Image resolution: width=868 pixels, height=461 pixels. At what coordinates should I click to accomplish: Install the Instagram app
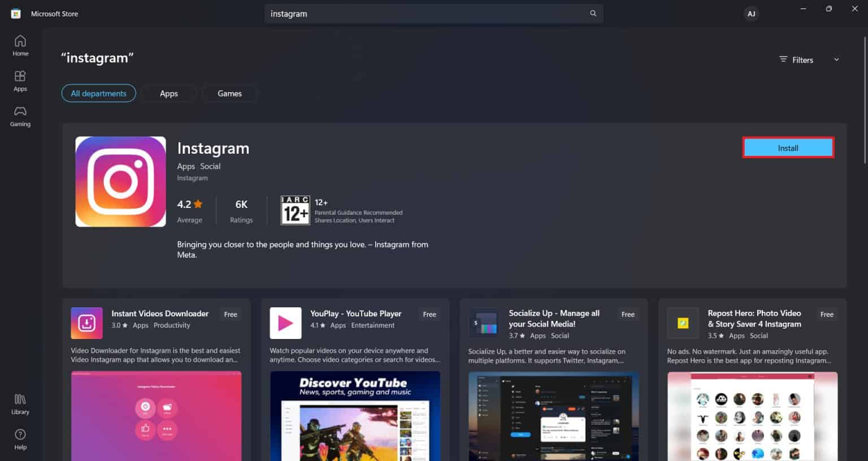coord(788,147)
